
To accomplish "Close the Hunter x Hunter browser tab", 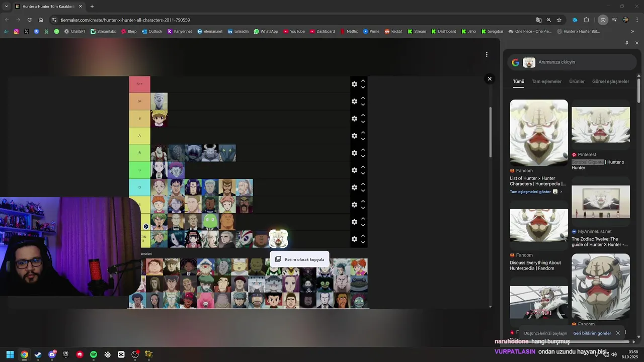I will coord(80,7).
